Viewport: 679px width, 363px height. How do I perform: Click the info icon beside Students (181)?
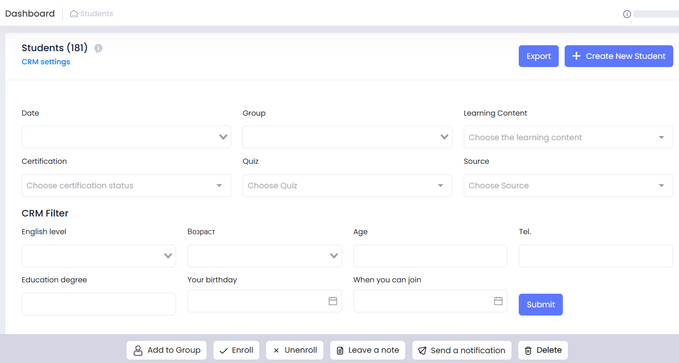(x=99, y=48)
